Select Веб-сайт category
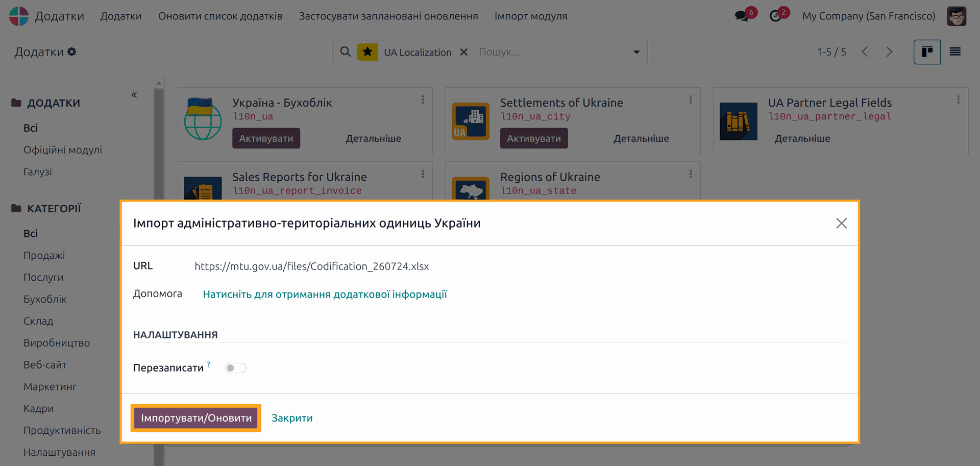The height and width of the screenshot is (466, 980). (x=45, y=364)
